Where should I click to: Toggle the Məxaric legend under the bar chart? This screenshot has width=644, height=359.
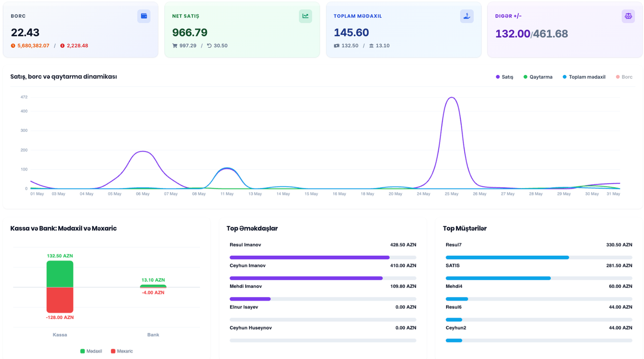[x=122, y=351]
